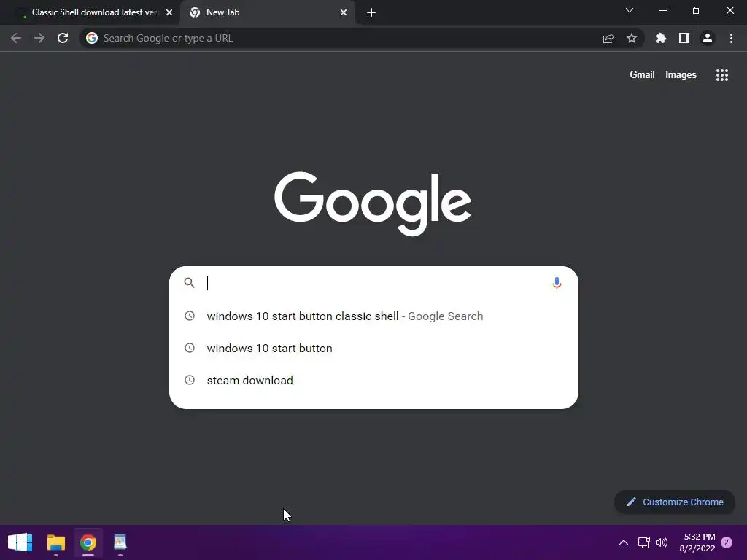This screenshot has height=560, width=747.
Task: Open File Explorer from the taskbar
Action: point(55,542)
